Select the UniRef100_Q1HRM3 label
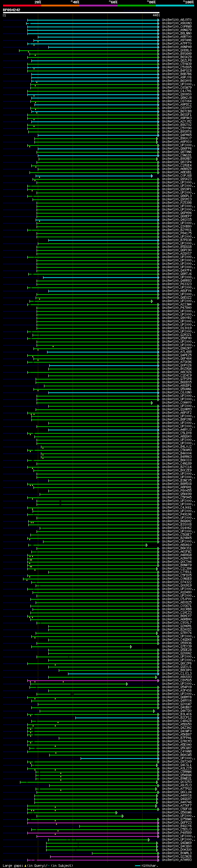The height and width of the screenshot is (868, 197). (x=177, y=410)
